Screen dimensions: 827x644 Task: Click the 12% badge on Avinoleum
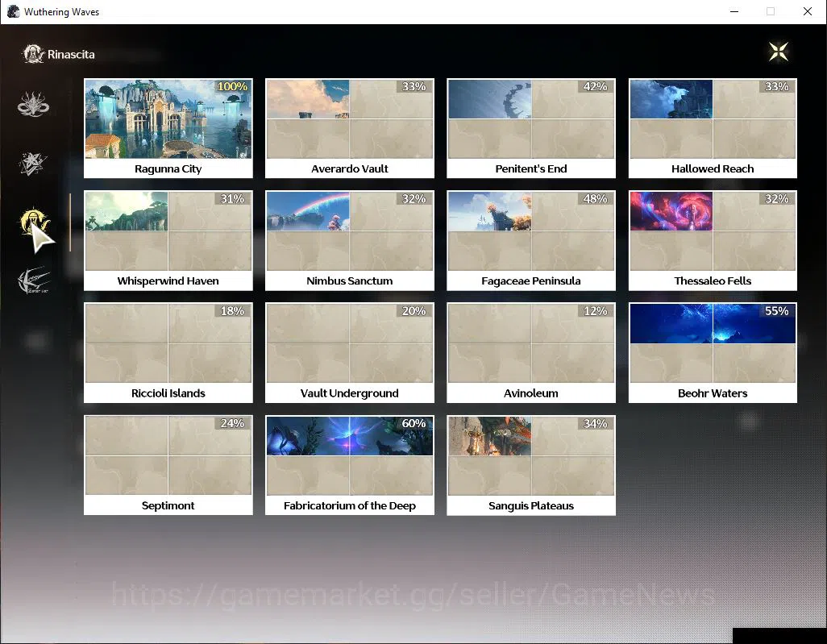(596, 311)
